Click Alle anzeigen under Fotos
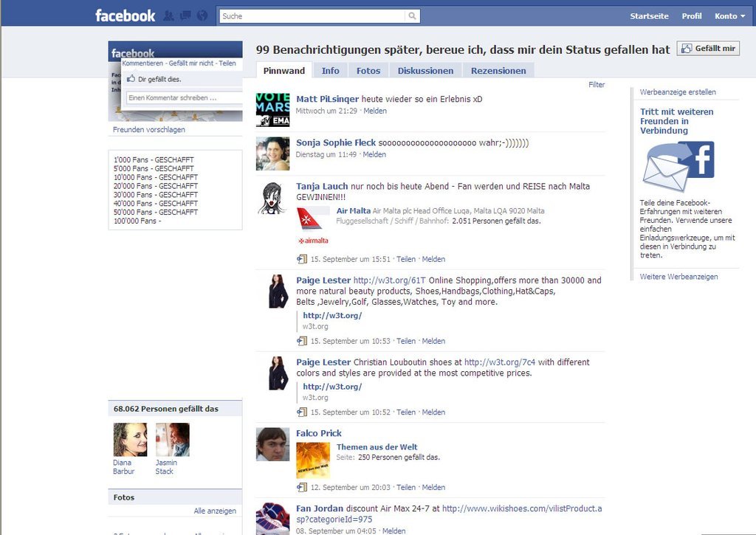The width and height of the screenshot is (756, 535). (x=215, y=511)
